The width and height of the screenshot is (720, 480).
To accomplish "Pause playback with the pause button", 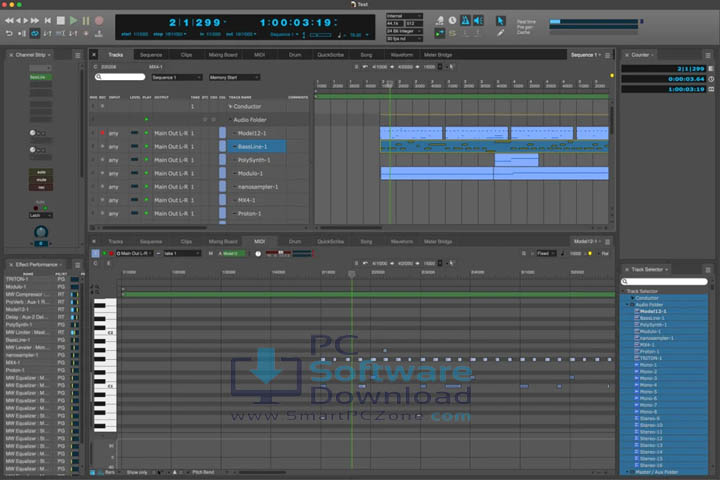I will 86,21.
